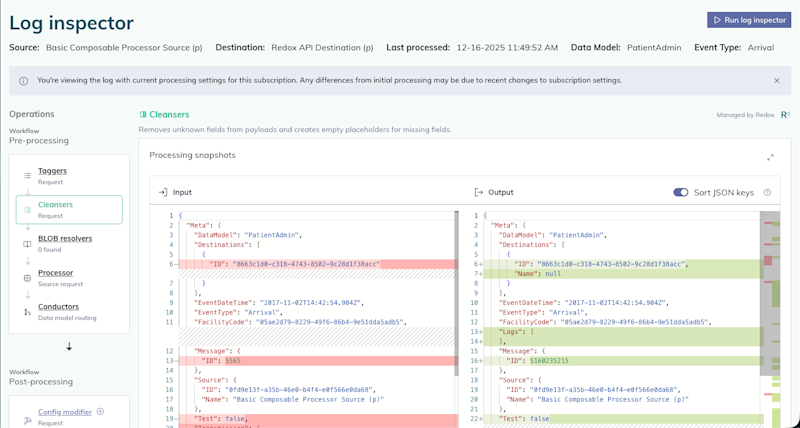Viewport: 800px width, 428px height.
Task: Click the Conductors routing icon
Action: 27,312
